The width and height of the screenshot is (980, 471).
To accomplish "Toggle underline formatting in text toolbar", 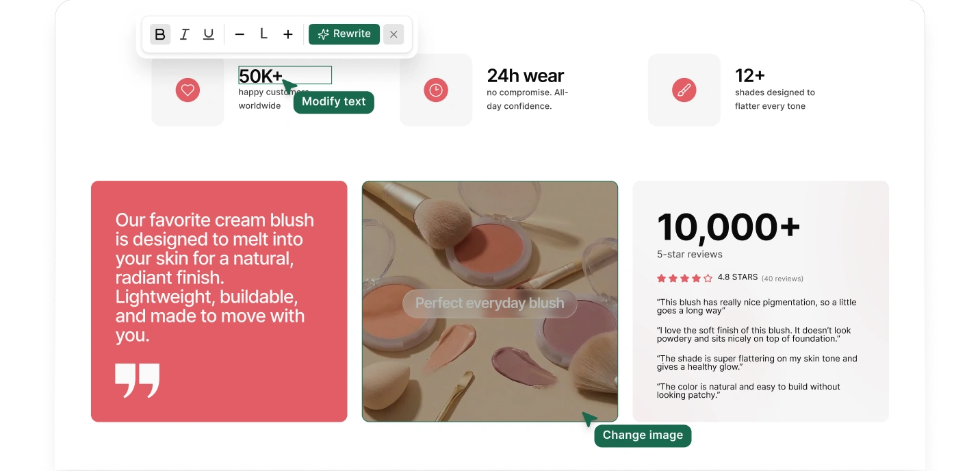I will point(209,34).
